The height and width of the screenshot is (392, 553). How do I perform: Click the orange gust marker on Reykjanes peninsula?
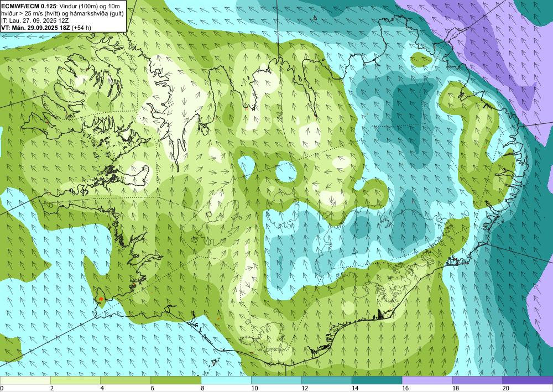[101, 299]
